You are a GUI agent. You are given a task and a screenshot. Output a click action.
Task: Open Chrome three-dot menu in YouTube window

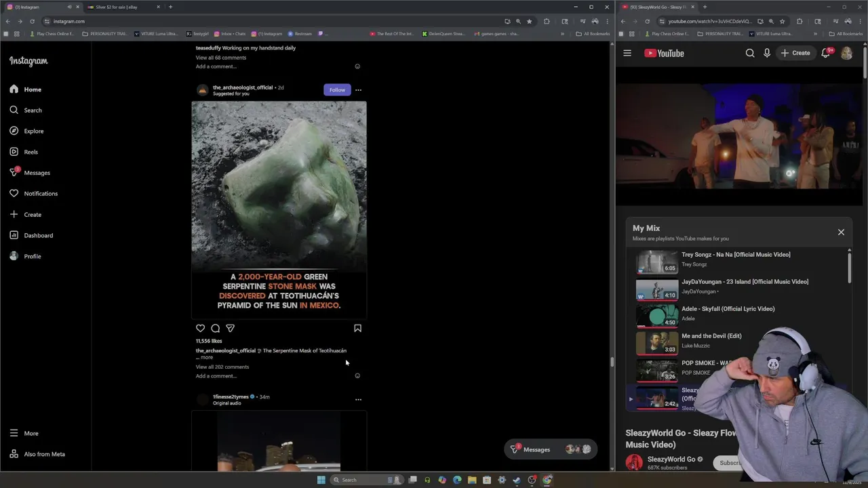click(x=861, y=21)
